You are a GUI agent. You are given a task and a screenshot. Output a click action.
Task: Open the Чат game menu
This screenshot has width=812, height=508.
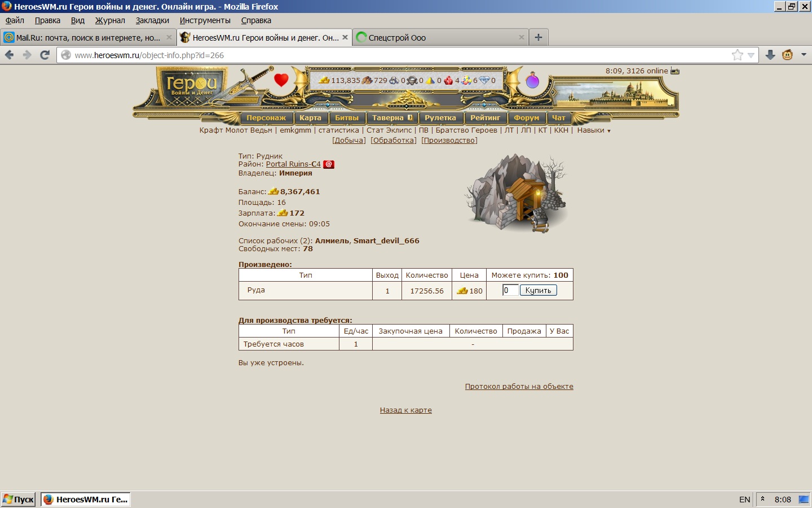(558, 118)
